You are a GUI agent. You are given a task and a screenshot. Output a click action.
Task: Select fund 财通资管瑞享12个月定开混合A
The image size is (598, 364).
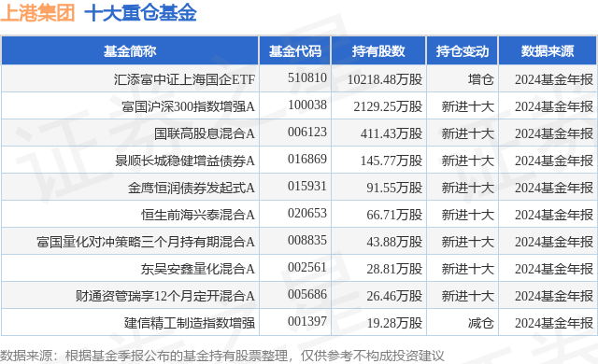(165, 296)
